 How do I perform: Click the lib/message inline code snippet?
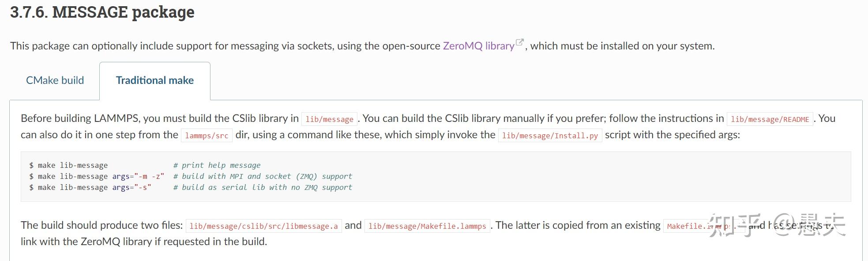click(329, 119)
